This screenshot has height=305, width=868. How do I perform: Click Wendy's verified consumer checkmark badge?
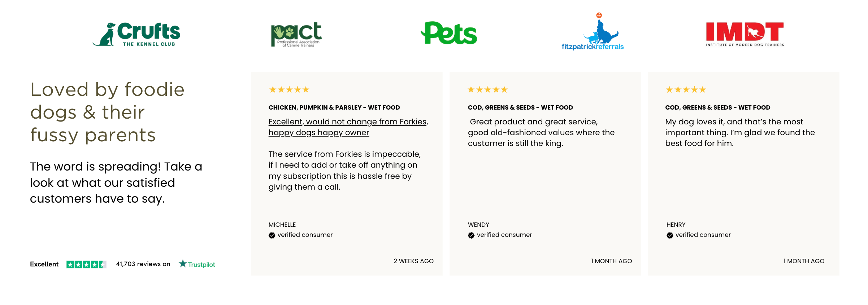(x=471, y=235)
